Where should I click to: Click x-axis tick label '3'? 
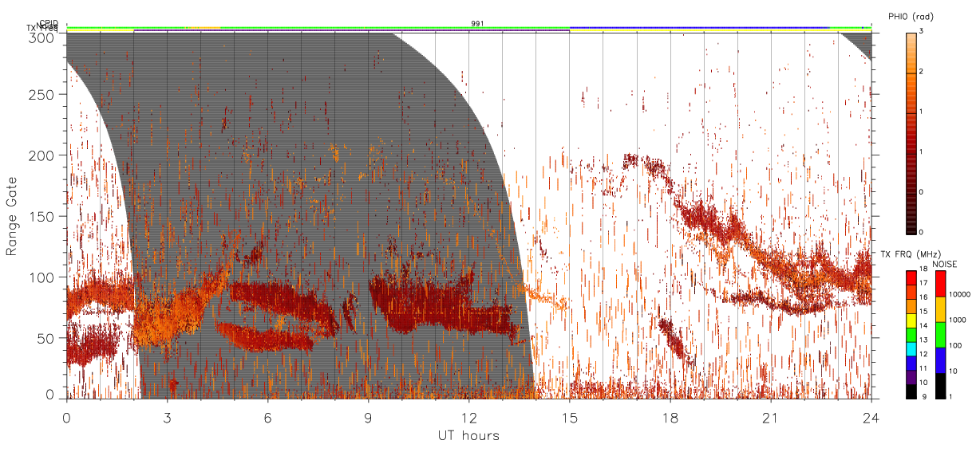167,417
